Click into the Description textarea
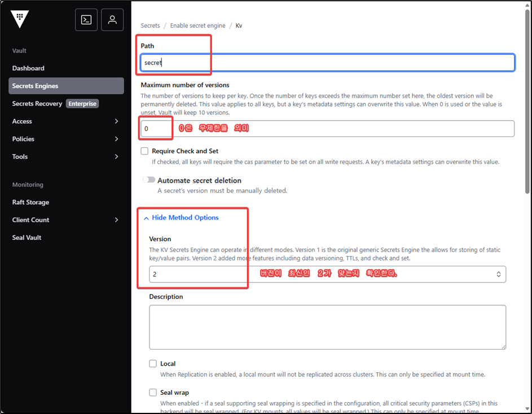 (327, 327)
